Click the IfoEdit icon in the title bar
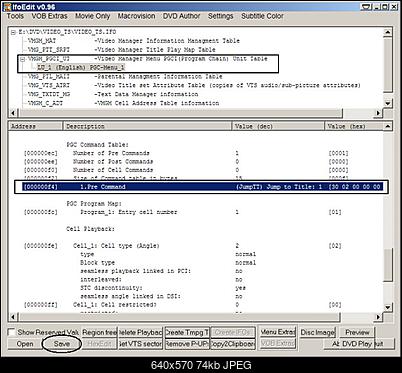This screenshot has height=373, width=402. coord(6,7)
